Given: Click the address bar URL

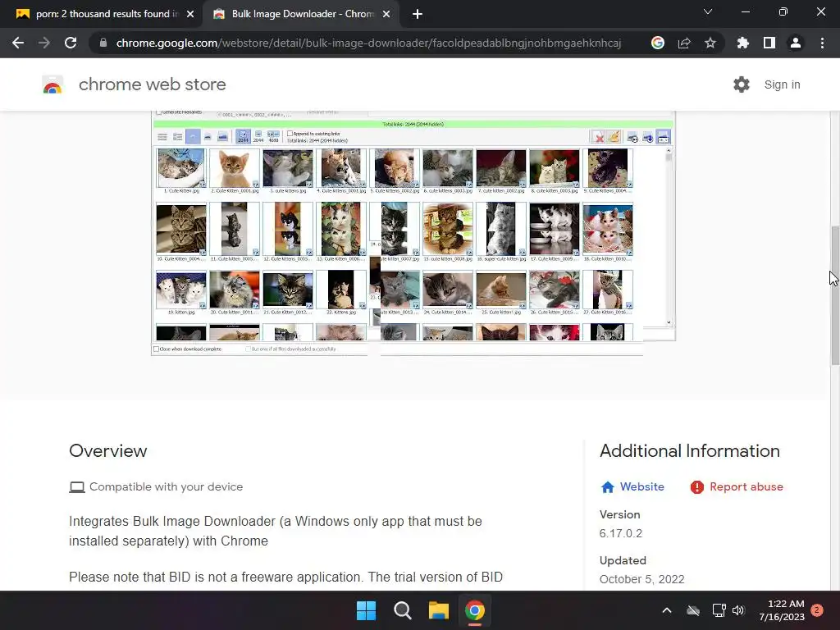Looking at the screenshot, I should tap(368, 43).
